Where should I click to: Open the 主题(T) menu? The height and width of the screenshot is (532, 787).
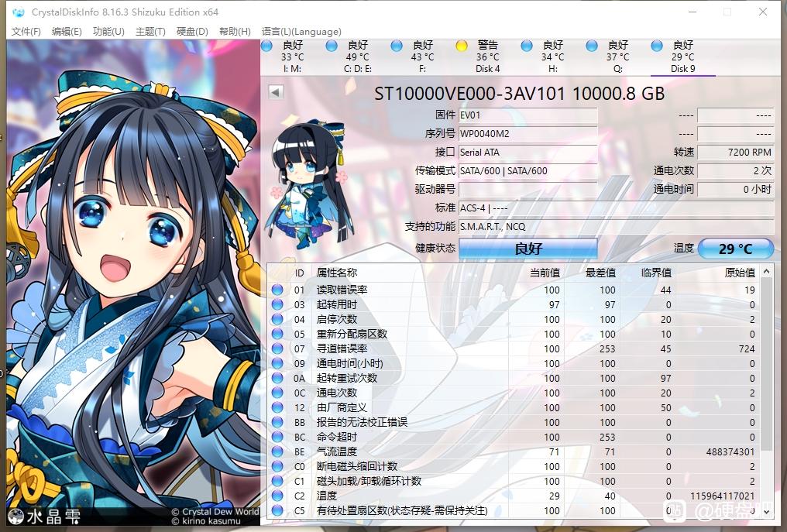(x=150, y=32)
